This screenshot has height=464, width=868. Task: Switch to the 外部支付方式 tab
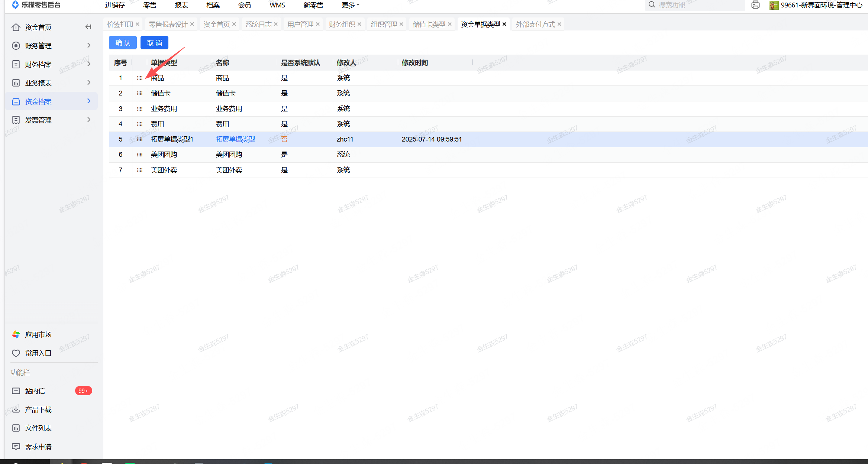[535, 24]
